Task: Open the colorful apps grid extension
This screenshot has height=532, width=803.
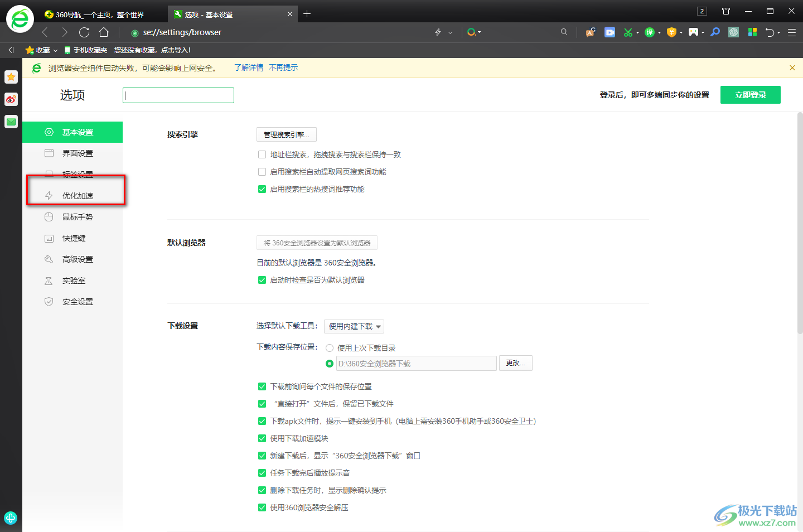Action: (x=752, y=32)
